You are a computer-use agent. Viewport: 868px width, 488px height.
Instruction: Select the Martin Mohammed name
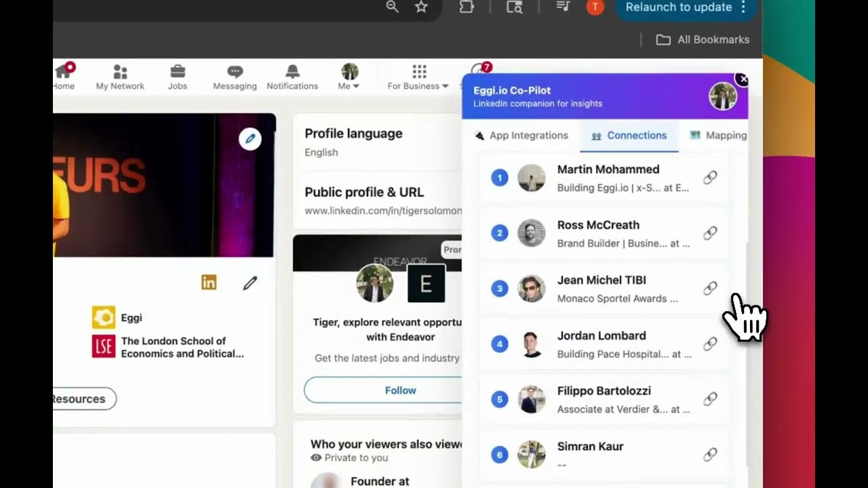pos(608,169)
